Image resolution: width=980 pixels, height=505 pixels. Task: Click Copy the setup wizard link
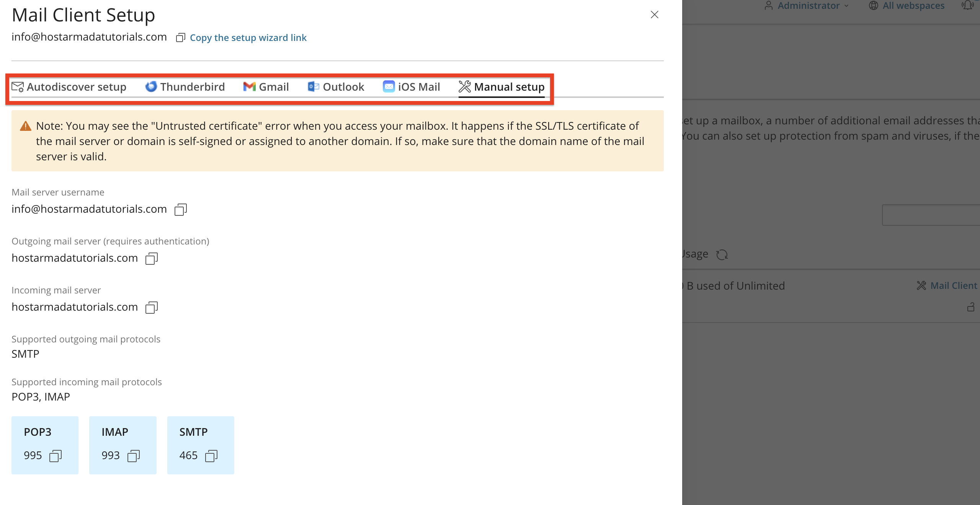point(248,37)
